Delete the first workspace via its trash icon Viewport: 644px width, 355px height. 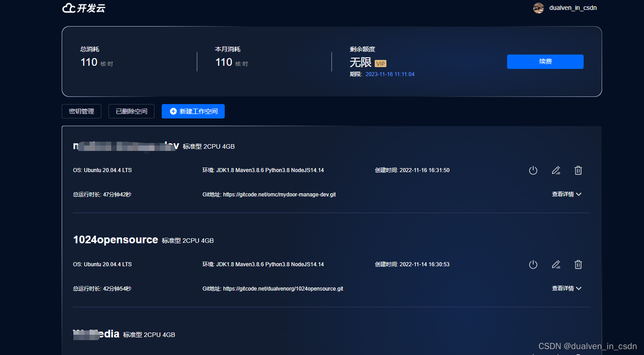pyautogui.click(x=578, y=170)
